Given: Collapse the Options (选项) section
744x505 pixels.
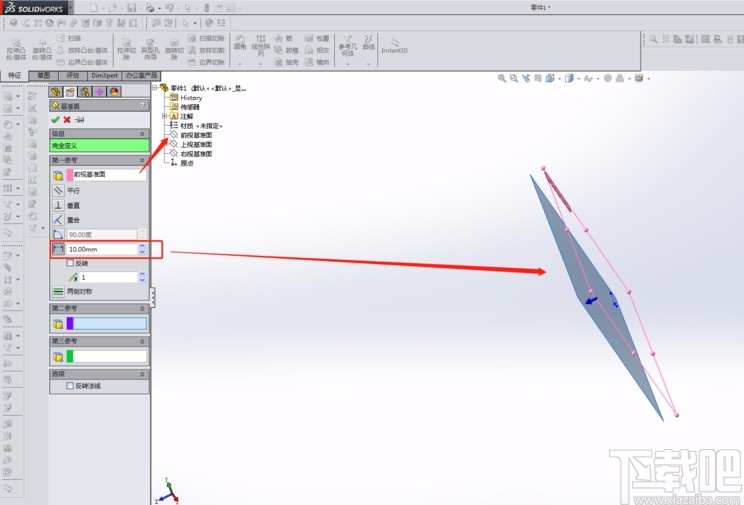Looking at the screenshot, I should (x=142, y=374).
